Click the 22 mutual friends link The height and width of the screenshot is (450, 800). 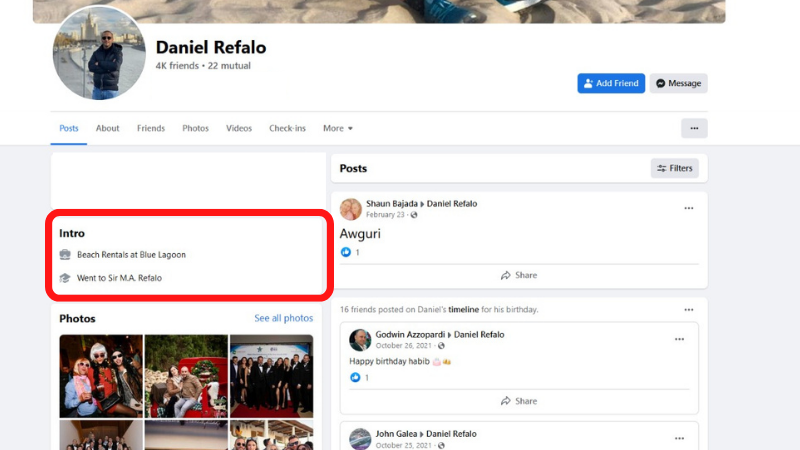coord(230,66)
